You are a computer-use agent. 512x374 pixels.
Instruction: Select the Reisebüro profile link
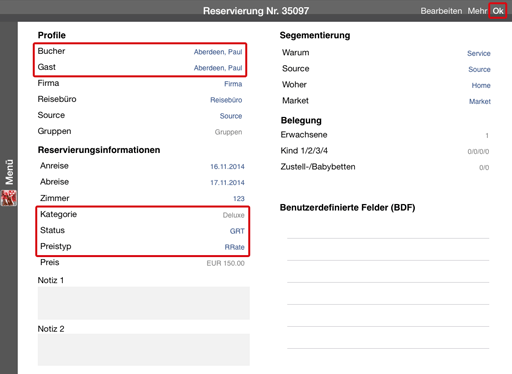(226, 100)
